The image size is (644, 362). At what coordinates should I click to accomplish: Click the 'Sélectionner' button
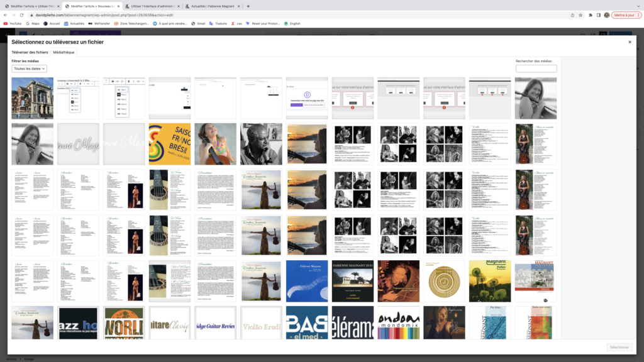(x=619, y=347)
